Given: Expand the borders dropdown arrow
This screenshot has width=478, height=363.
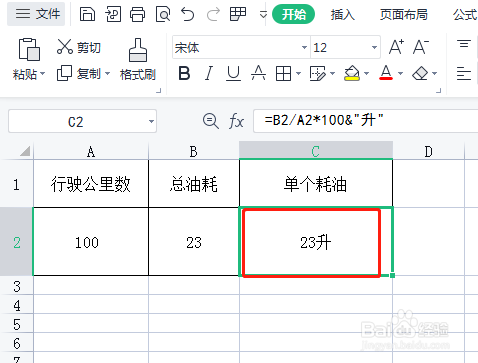Looking at the screenshot, I should point(299,73).
